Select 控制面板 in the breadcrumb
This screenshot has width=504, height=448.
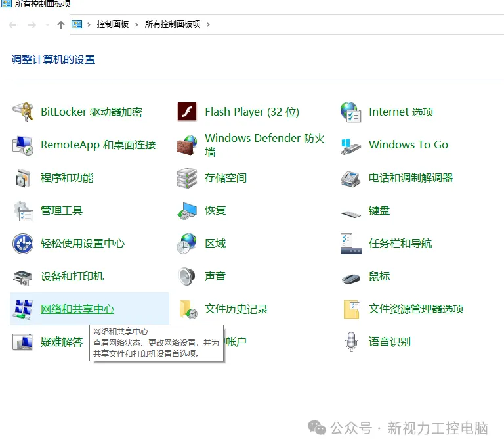[112, 24]
